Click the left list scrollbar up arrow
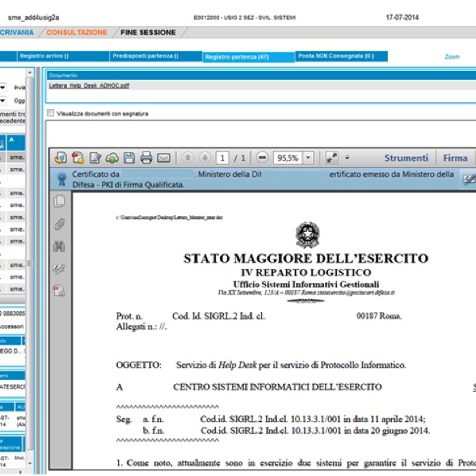Screen dimensions: 476x476 pyautogui.click(x=30, y=72)
